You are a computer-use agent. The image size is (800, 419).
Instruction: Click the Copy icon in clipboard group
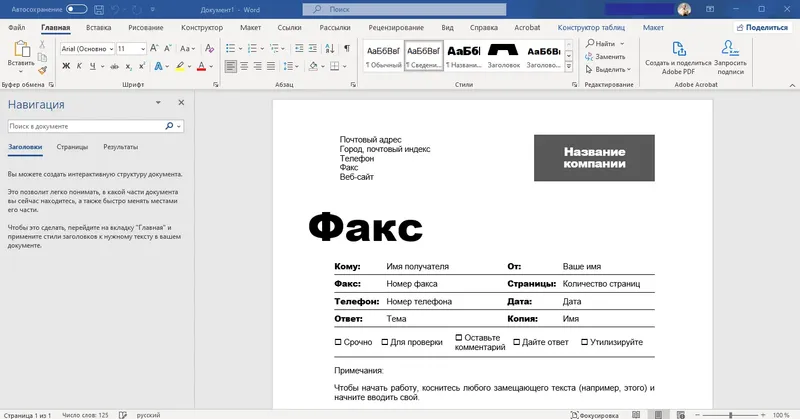[x=42, y=58]
